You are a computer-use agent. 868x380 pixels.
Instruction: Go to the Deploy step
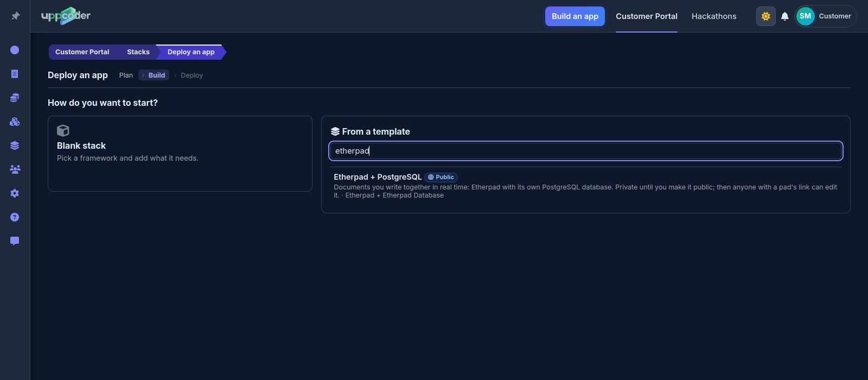point(192,75)
